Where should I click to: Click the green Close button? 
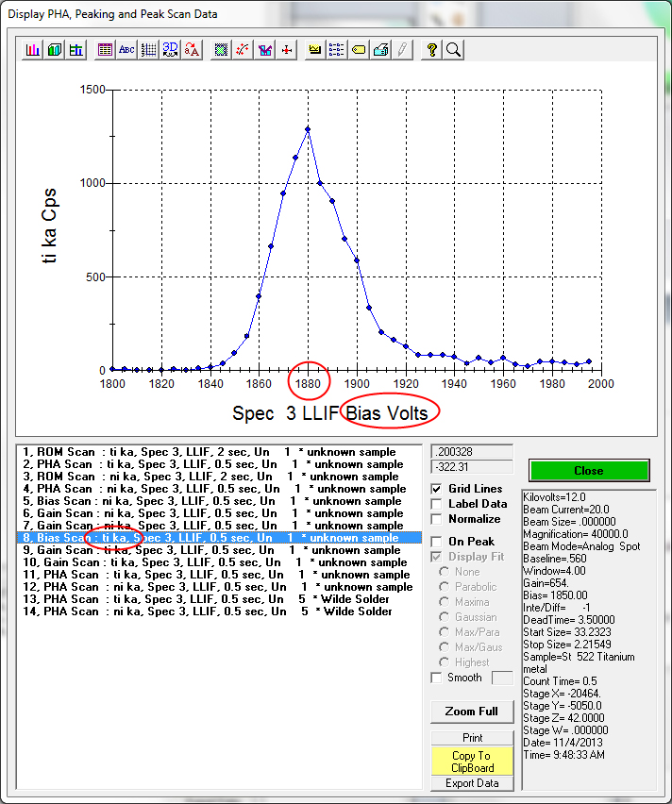point(589,470)
